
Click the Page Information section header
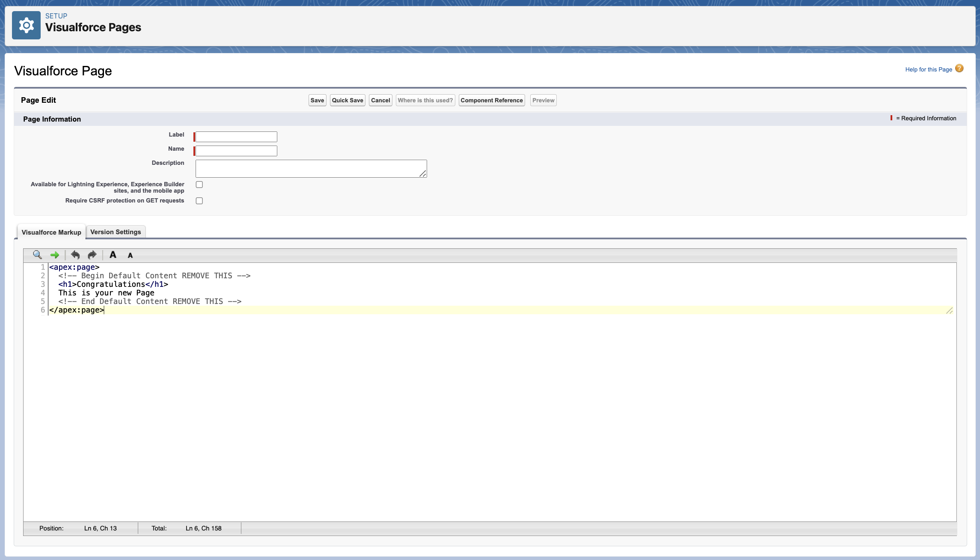[x=52, y=119]
